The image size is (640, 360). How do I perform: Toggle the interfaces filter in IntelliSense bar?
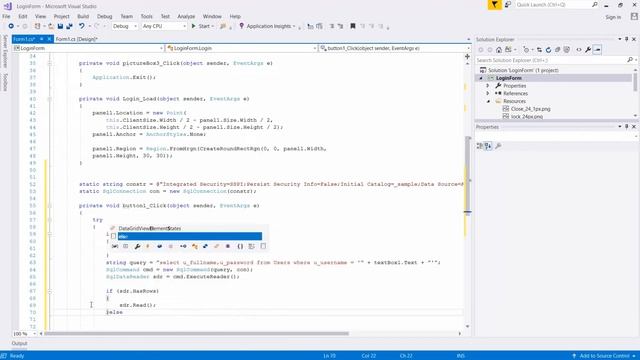pos(183,246)
